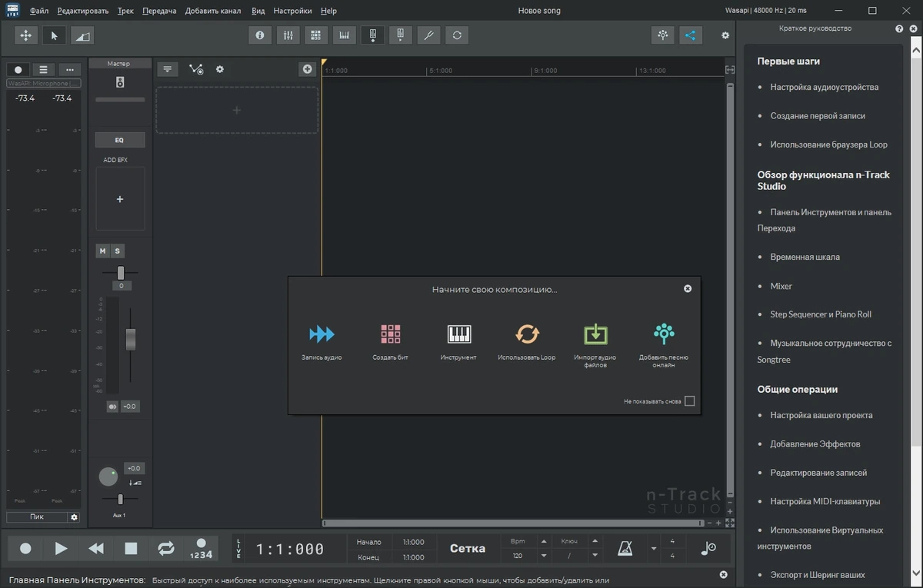Open the metronome dropdown arrow
The height and width of the screenshot is (588, 923).
654,549
